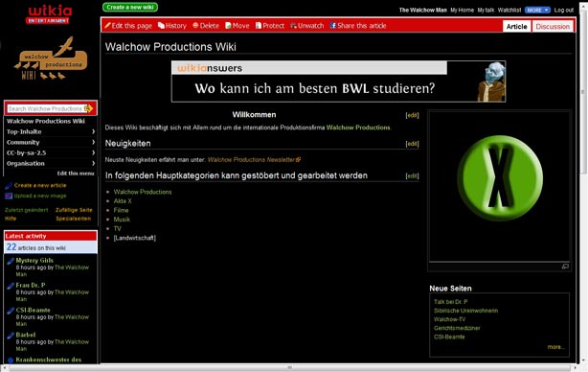Open Zufällige Seite link
Viewport: 588px width, 372px height.
pyautogui.click(x=74, y=210)
